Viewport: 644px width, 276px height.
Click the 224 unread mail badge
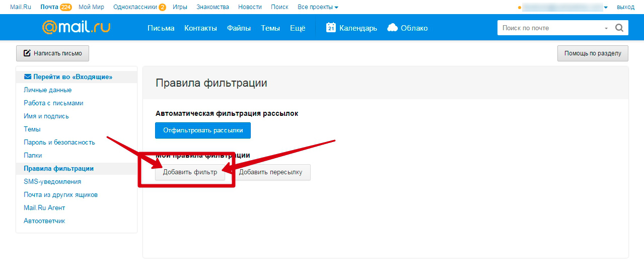pyautogui.click(x=65, y=7)
